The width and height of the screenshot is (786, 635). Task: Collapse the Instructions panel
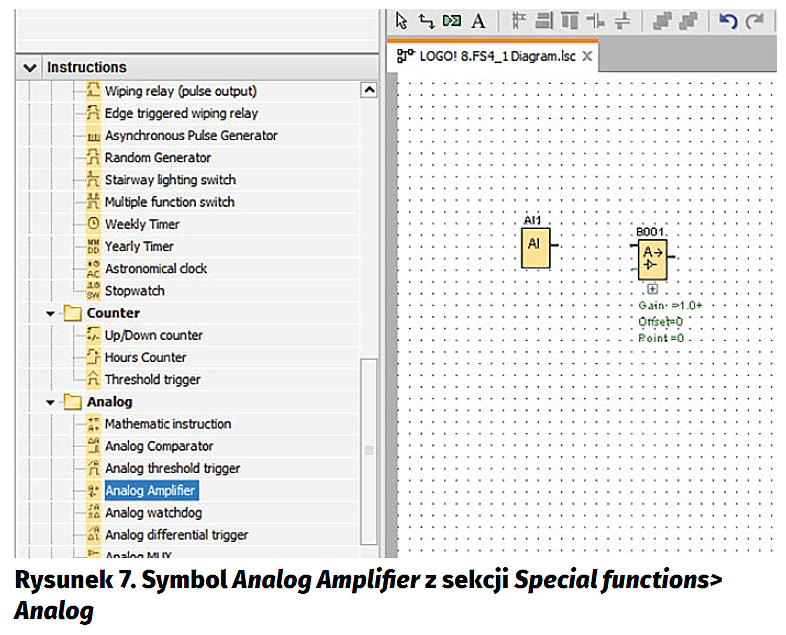(x=29, y=67)
